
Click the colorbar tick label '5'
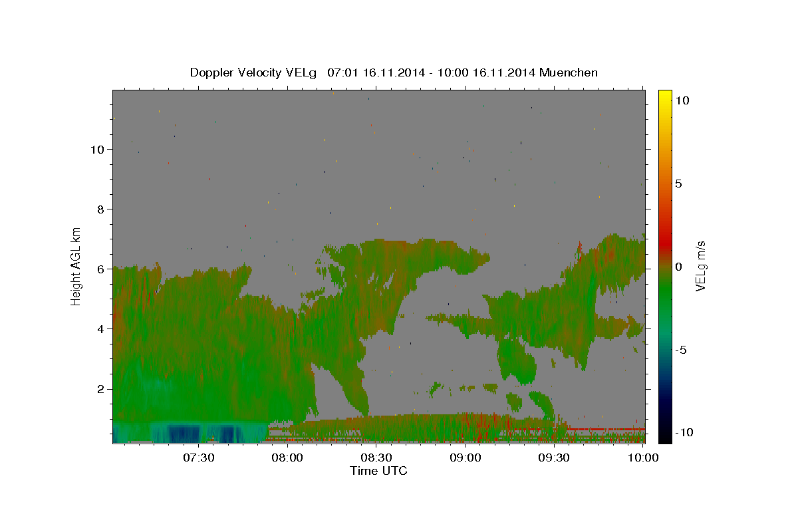coord(678,184)
